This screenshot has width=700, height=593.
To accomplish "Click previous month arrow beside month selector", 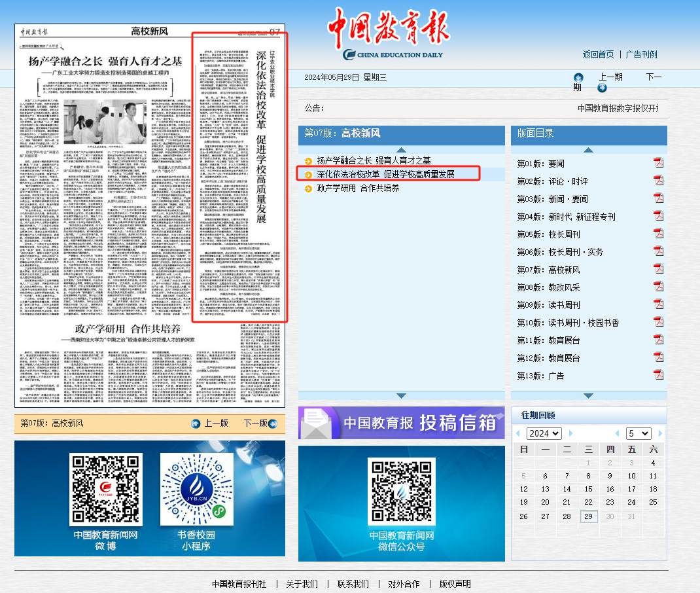I will pos(617,433).
